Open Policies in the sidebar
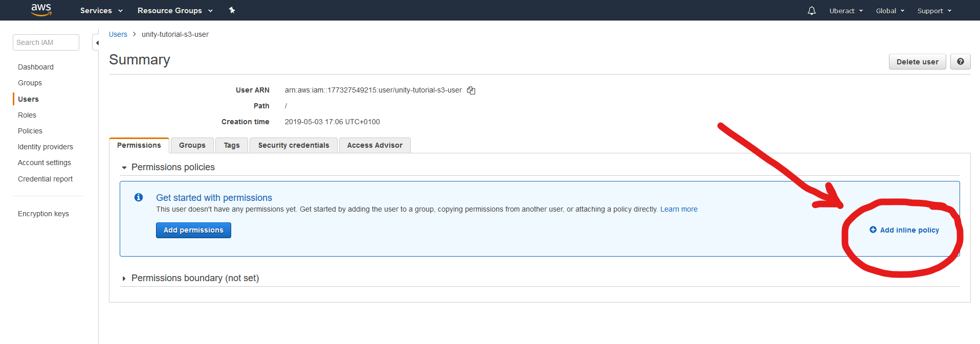Screen dimensions: 980x344 30,131
